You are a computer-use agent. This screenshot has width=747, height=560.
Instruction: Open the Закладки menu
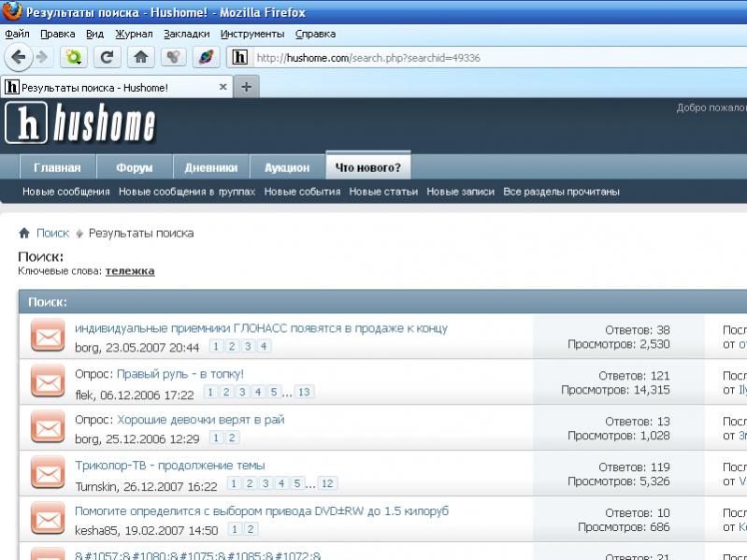point(186,34)
